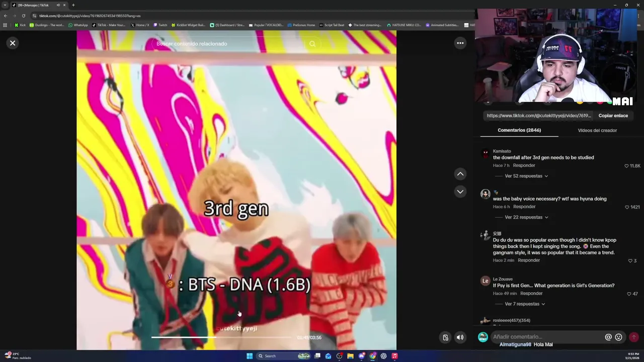This screenshot has width=644, height=362.
Task: Open the HATSUNE MIKU bookmark
Action: (x=404, y=25)
